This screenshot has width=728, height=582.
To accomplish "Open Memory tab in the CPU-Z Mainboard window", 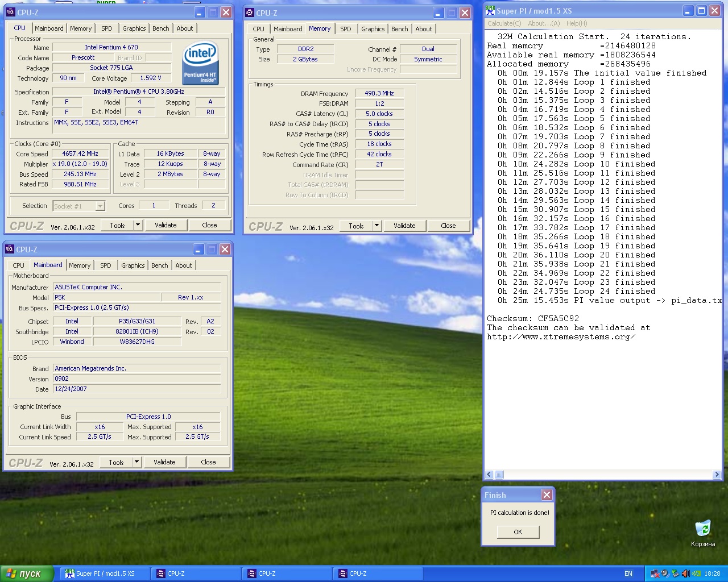I will pyautogui.click(x=80, y=265).
